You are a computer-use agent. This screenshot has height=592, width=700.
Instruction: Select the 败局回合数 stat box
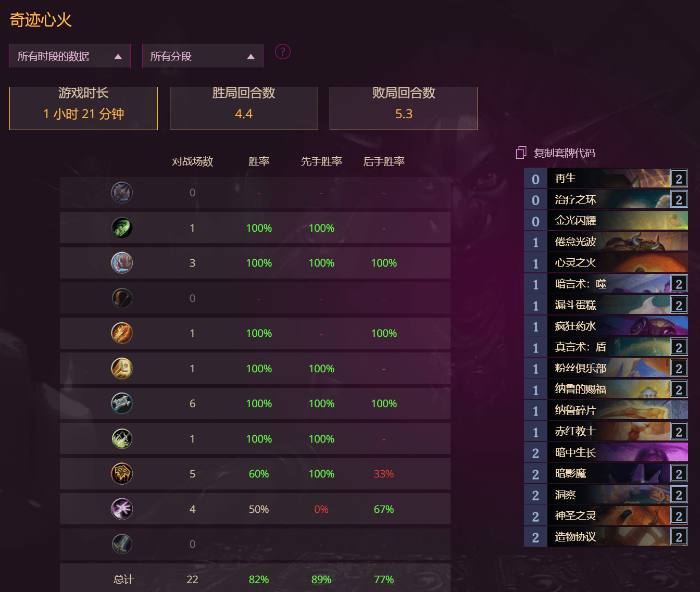click(x=404, y=108)
